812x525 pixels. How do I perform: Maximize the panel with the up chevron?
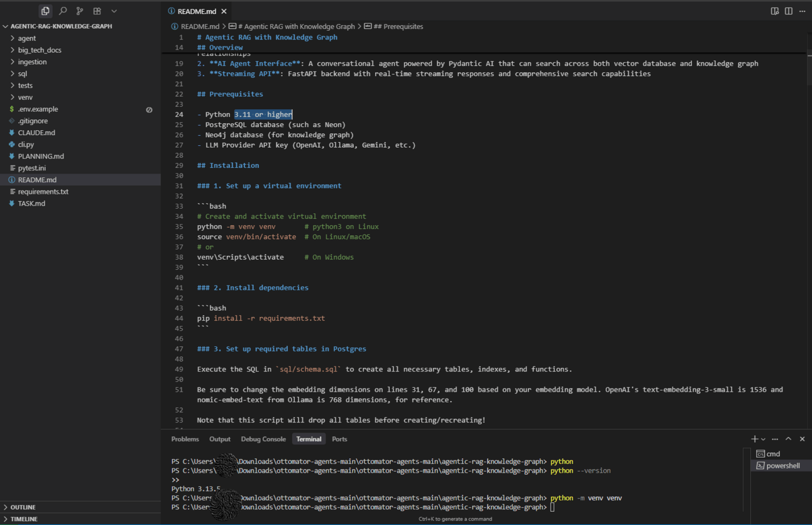click(x=789, y=439)
